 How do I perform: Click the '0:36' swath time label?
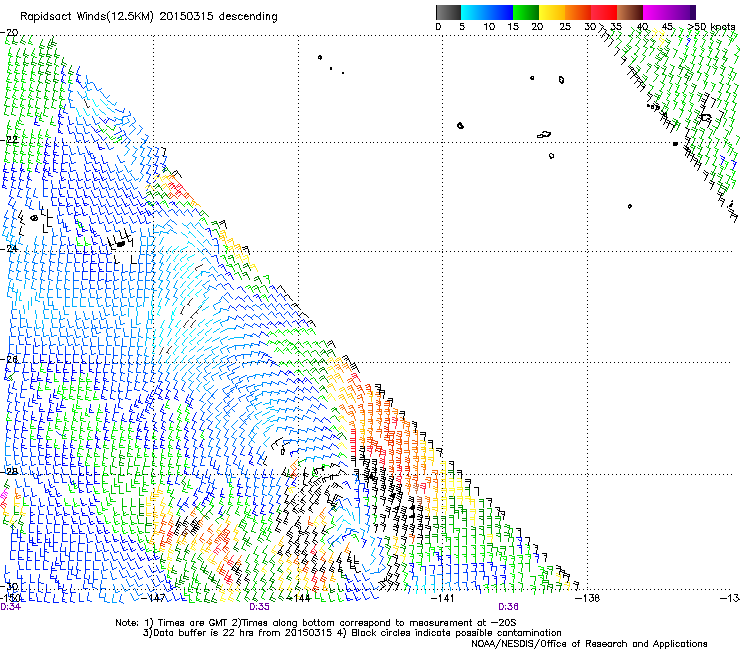(508, 607)
